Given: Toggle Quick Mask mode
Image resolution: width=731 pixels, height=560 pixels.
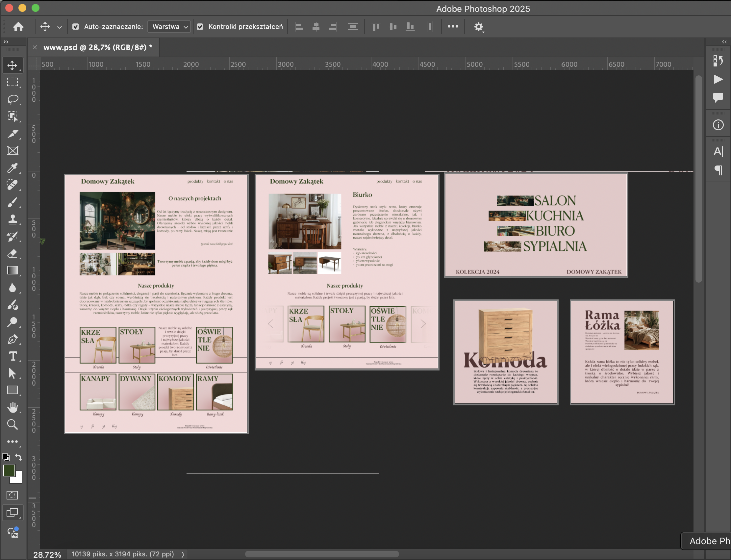Looking at the screenshot, I should (x=12, y=495).
